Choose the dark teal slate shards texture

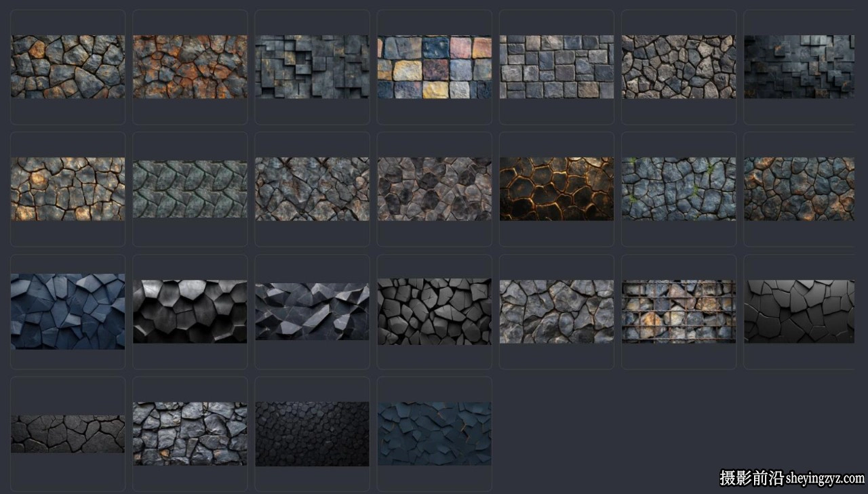point(435,434)
